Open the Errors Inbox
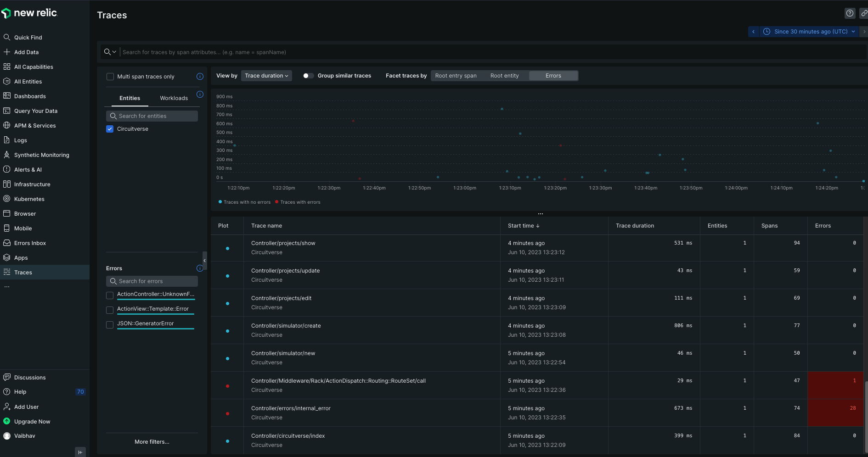 click(30, 243)
